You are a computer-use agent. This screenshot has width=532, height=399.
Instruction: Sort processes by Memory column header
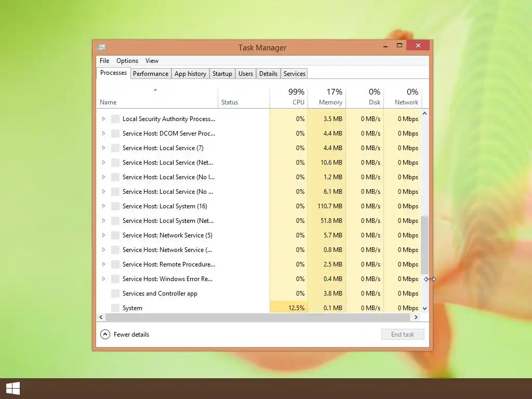(x=327, y=97)
